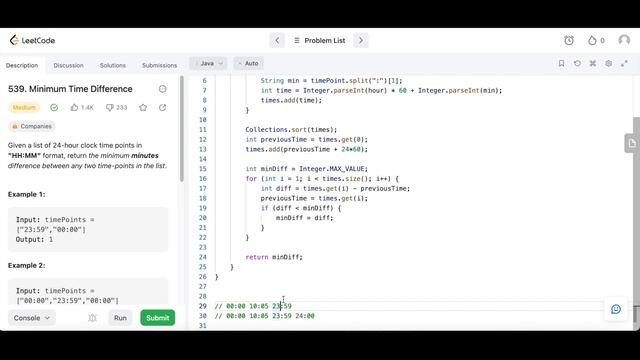Click line 20 minDiff = diff;

point(304,218)
